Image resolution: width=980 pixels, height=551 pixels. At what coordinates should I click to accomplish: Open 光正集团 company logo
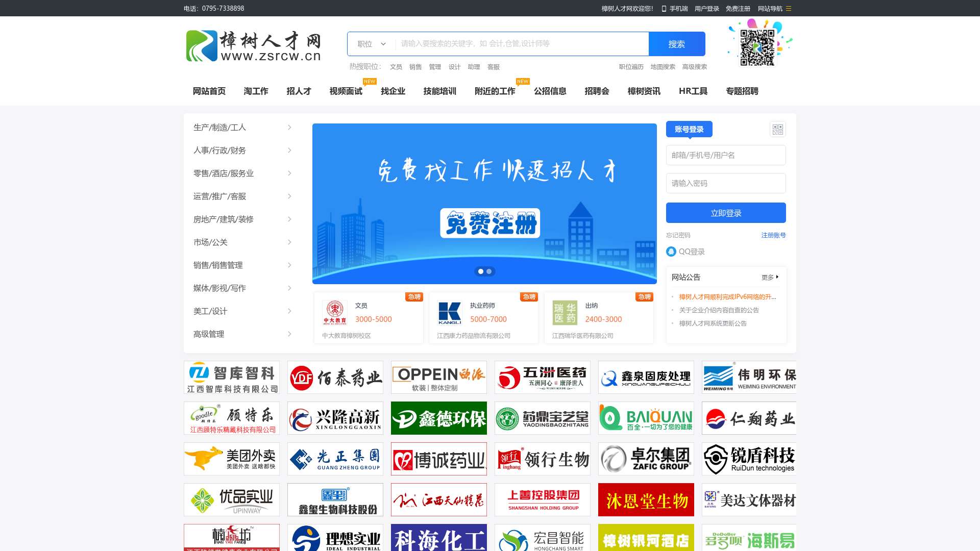pyautogui.click(x=335, y=459)
